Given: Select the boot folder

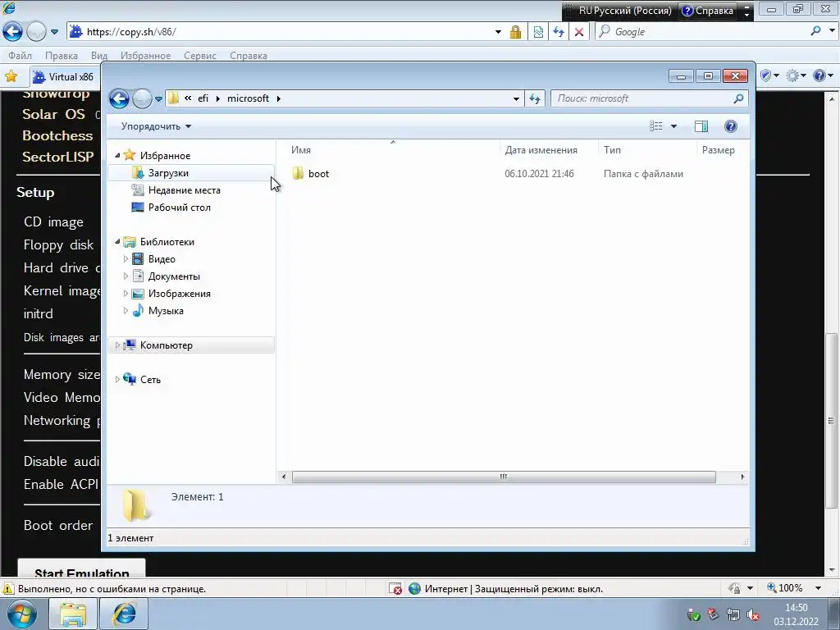Looking at the screenshot, I should [x=311, y=174].
